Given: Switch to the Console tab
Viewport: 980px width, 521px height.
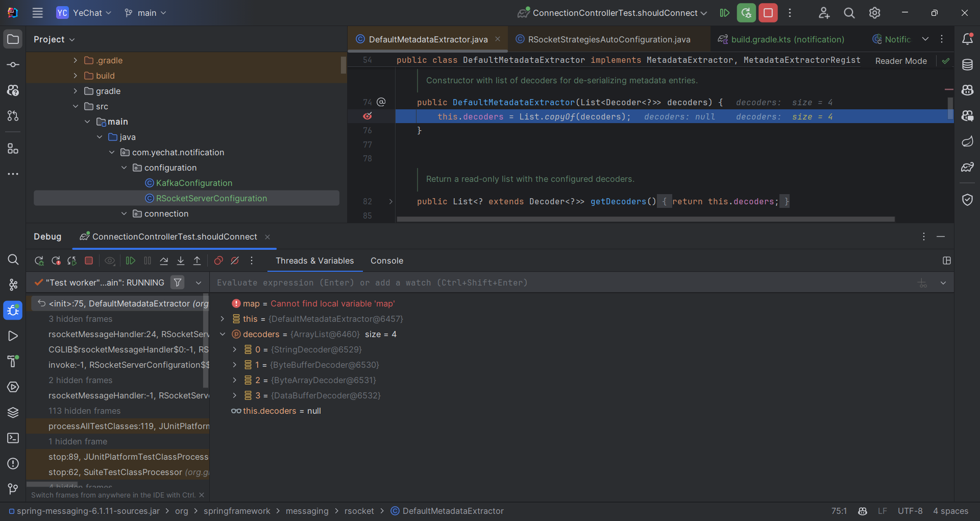Looking at the screenshot, I should point(387,261).
